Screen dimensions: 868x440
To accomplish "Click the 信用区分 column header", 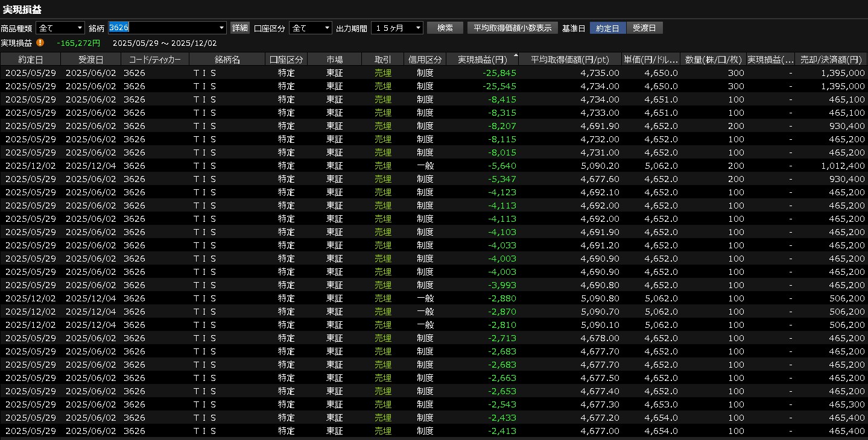I will (x=425, y=59).
